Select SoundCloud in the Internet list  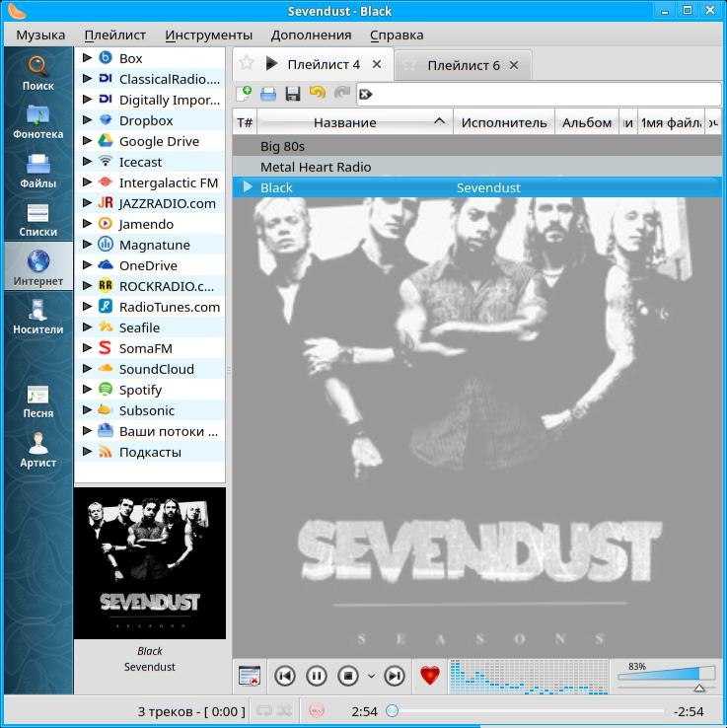pos(150,369)
